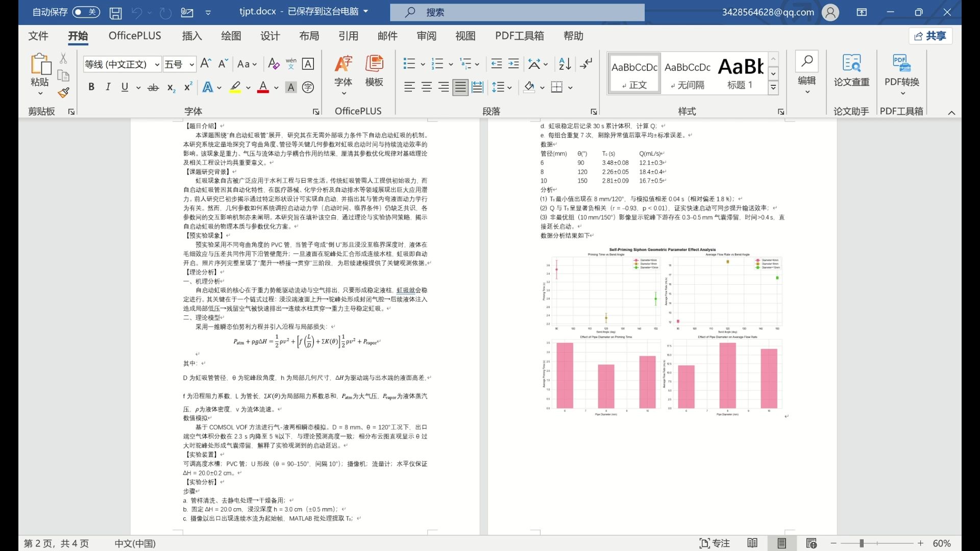This screenshot has width=980, height=551.
Task: Apply strikethrough text formatting
Action: click(x=153, y=88)
